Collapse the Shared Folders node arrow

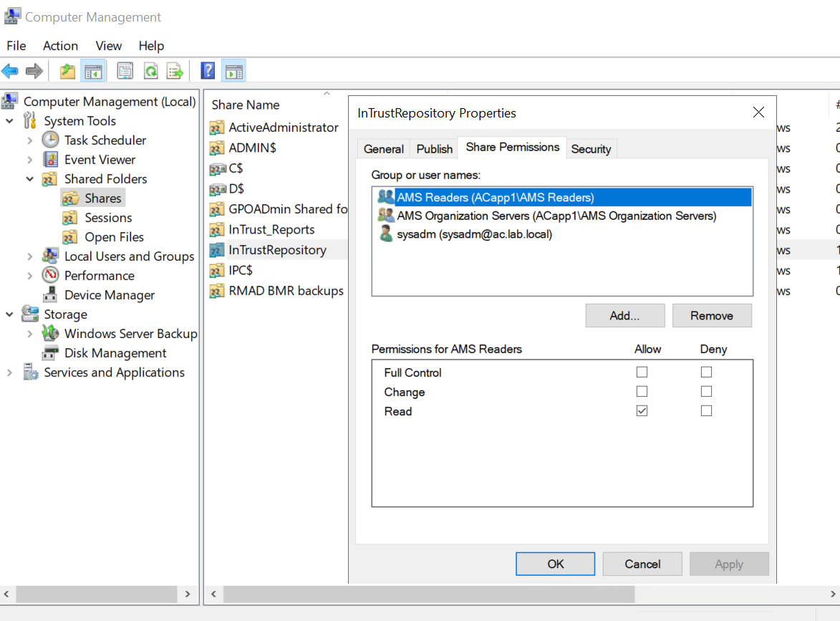30,179
